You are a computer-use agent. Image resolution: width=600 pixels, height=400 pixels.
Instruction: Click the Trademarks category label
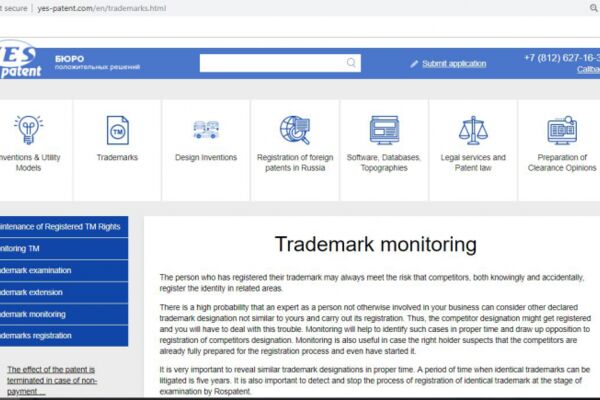pos(117,157)
